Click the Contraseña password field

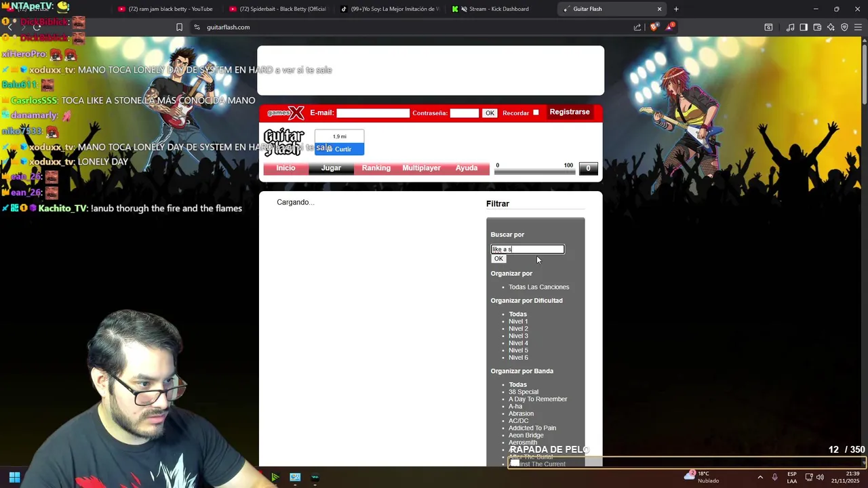pyautogui.click(x=465, y=113)
